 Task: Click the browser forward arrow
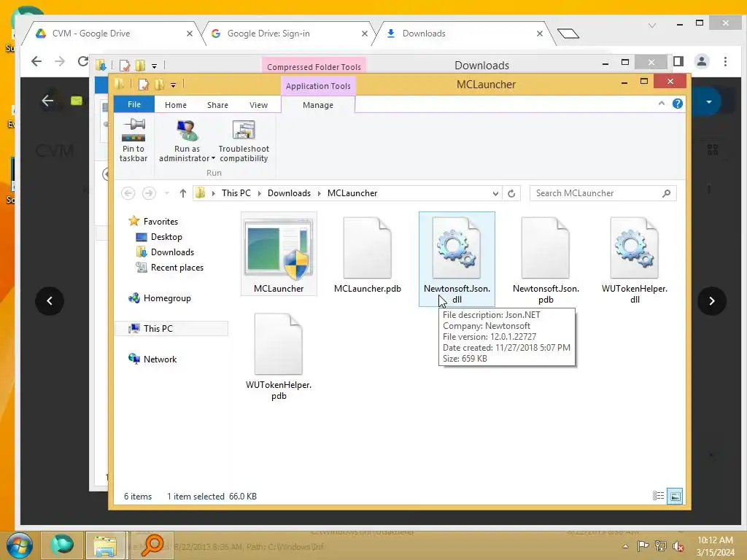tap(60, 61)
